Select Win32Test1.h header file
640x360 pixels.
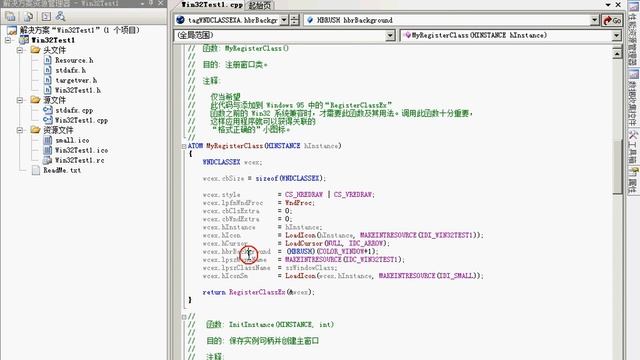click(x=78, y=90)
